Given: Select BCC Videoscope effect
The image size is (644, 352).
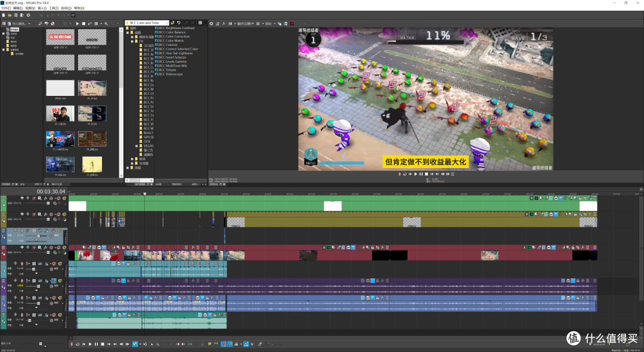Looking at the screenshot, I should (x=169, y=74).
